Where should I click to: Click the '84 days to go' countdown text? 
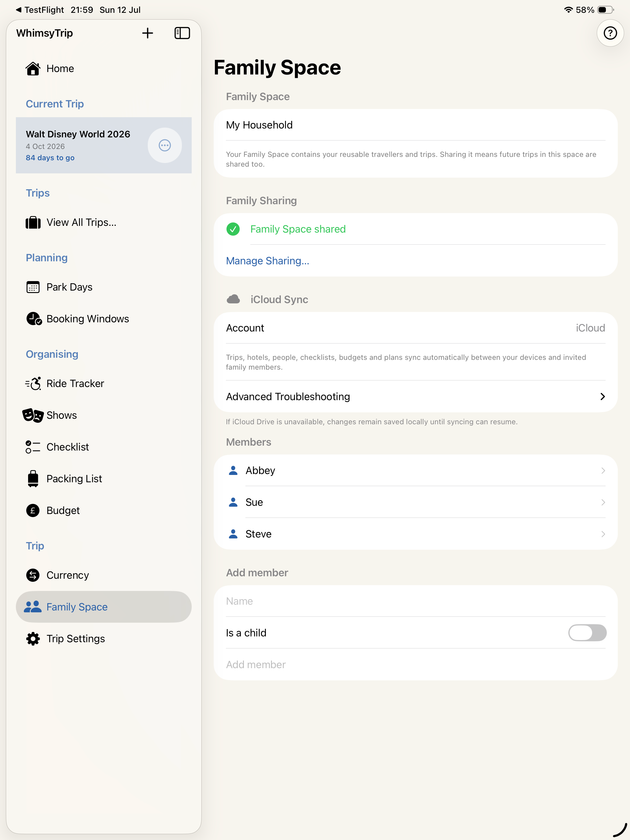click(x=50, y=157)
